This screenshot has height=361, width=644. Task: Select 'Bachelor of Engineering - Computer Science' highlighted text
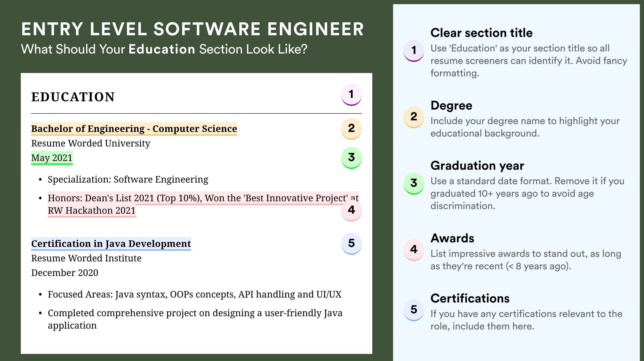pyautogui.click(x=134, y=129)
